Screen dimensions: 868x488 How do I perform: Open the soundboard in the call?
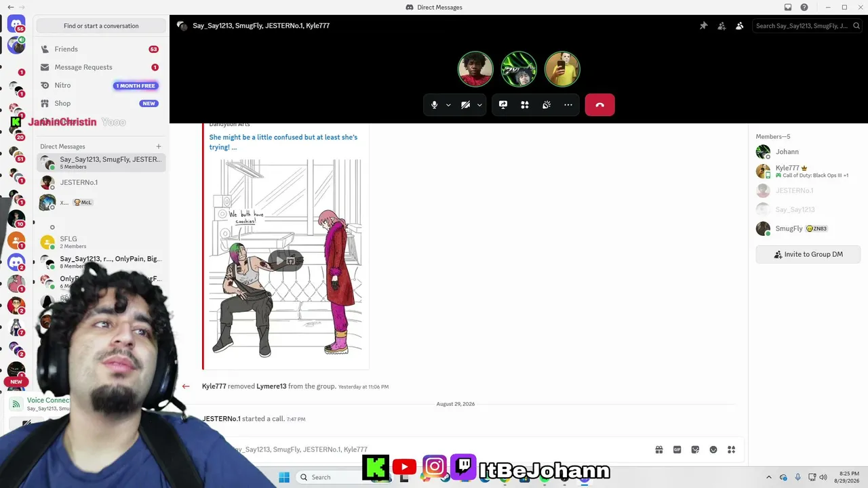pos(547,105)
